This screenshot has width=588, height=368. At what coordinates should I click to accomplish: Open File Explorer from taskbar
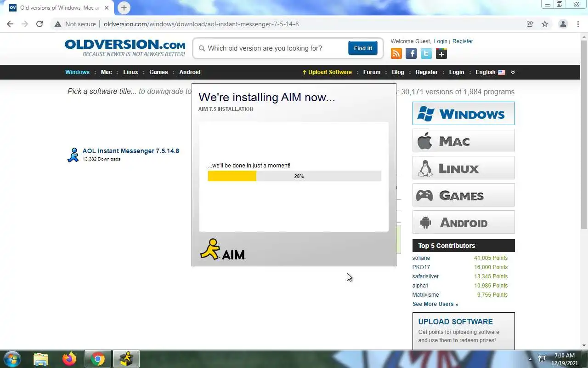[41, 359]
